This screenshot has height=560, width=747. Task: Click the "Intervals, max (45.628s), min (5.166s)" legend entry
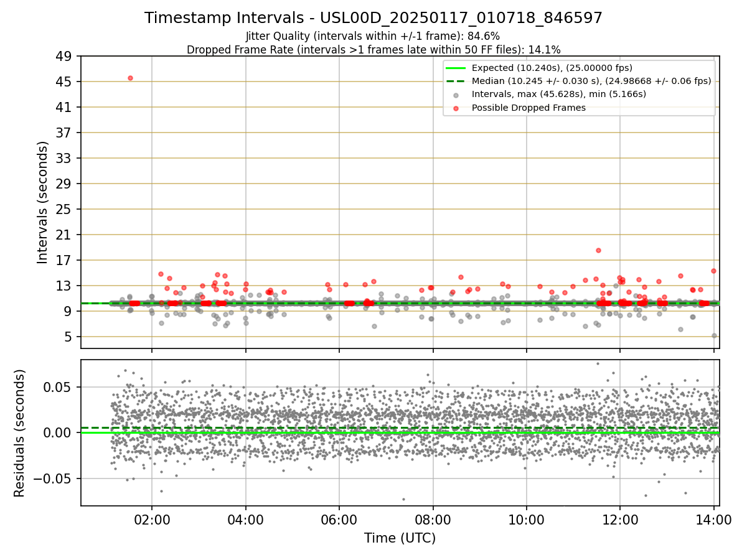tap(559, 94)
